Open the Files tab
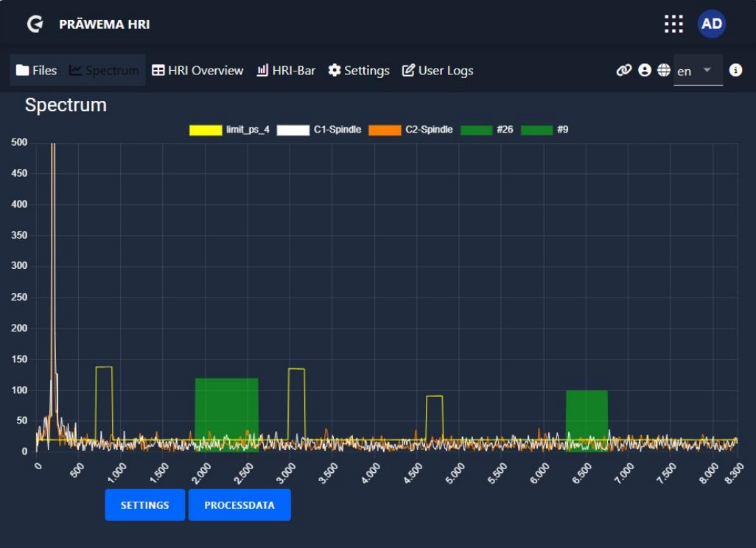 click(37, 71)
